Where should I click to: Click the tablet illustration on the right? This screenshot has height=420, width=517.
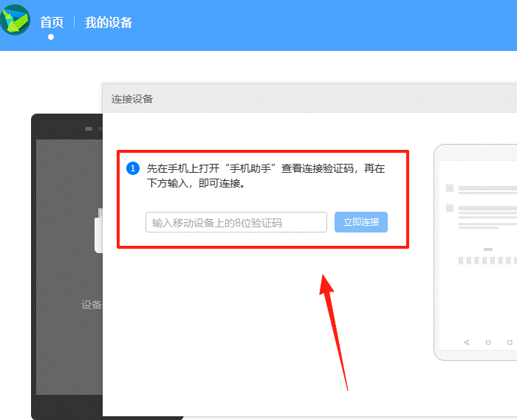coord(476,252)
